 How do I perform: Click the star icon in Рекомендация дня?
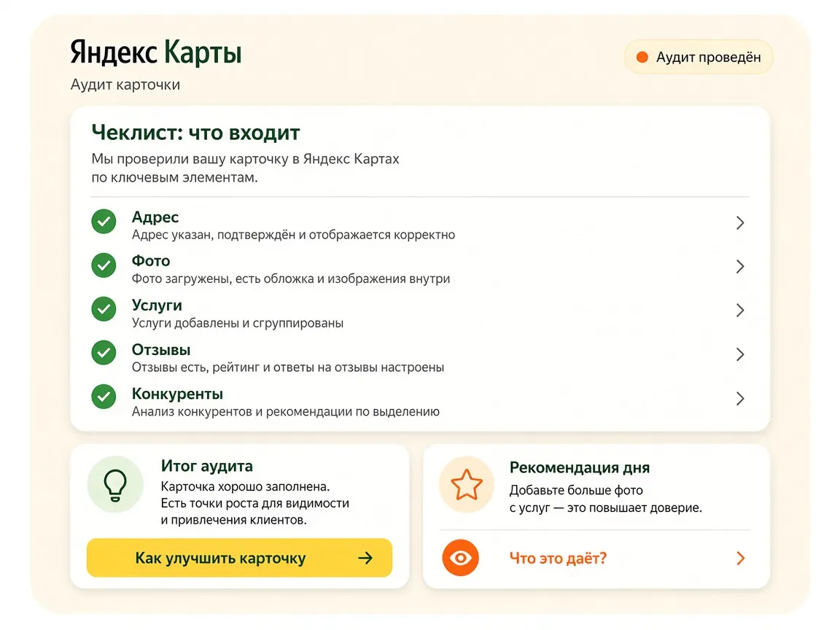(467, 484)
